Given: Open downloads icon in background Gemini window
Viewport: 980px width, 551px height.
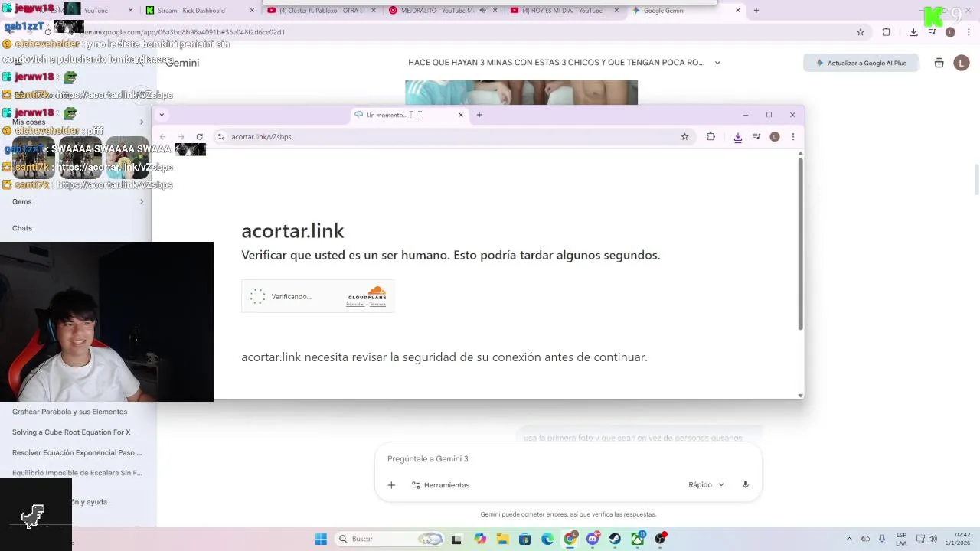Looking at the screenshot, I should 913,32.
